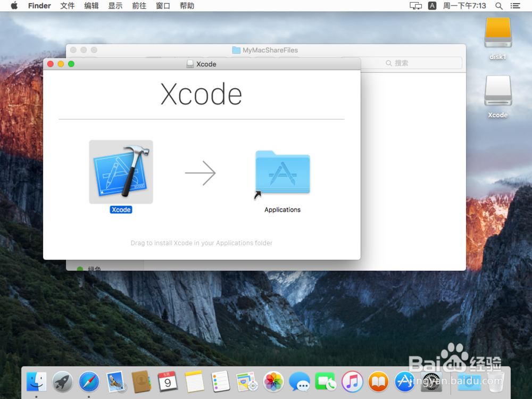Open Photos from the Dock
Viewport: 532px width, 399px height.
click(273, 381)
